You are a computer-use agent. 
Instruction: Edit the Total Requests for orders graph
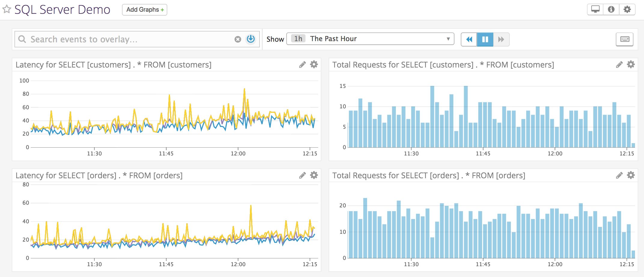pyautogui.click(x=619, y=175)
